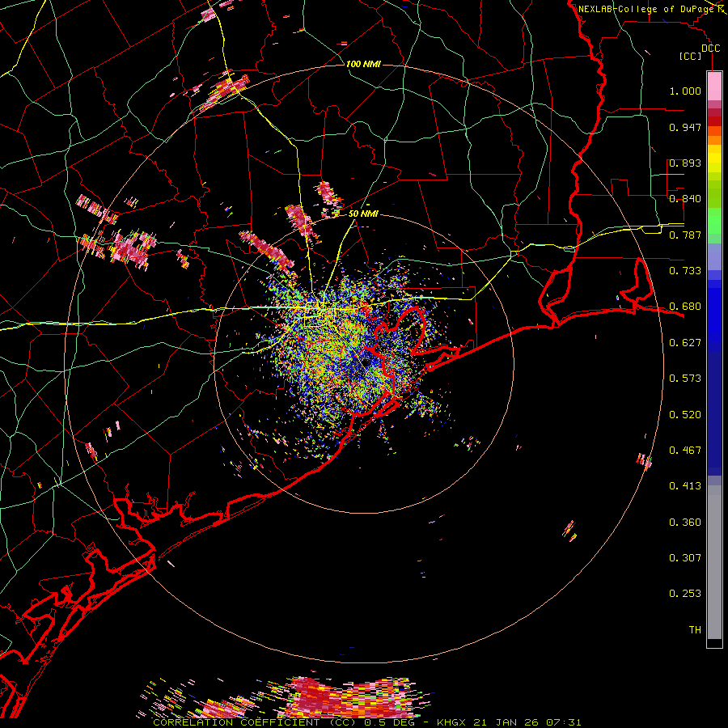Click the TH threshold label
The width and height of the screenshot is (728, 728).
point(695,630)
